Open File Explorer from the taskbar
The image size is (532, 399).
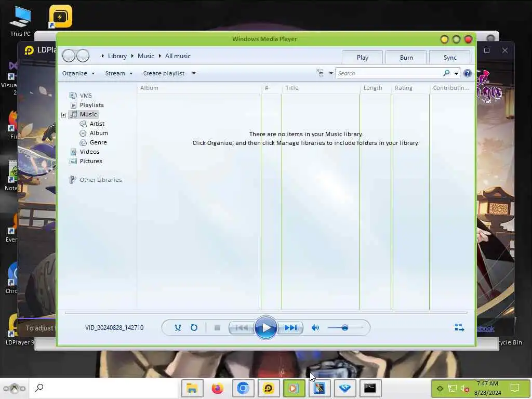pos(192,388)
